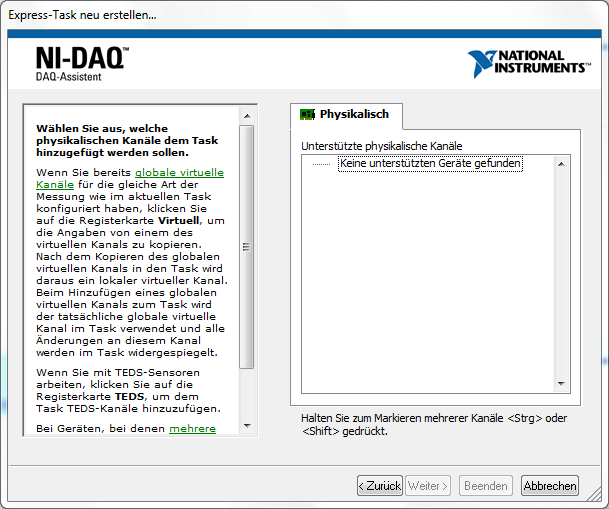Click the Zurück button
This screenshot has width=609, height=509.
(x=379, y=486)
